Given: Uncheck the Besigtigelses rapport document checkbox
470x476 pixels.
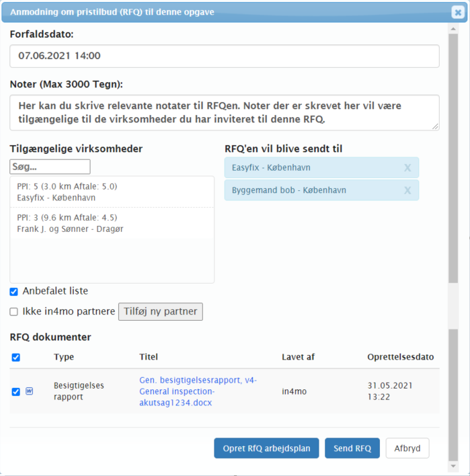Looking at the screenshot, I should pos(16,391).
